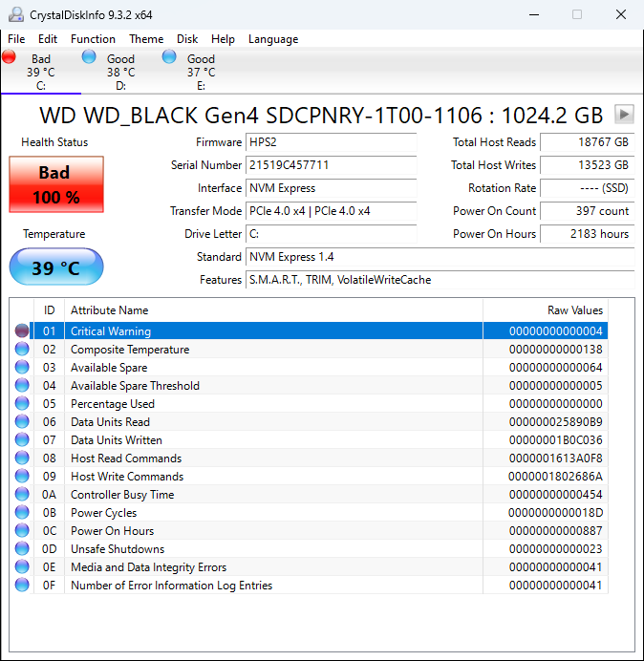Select the Critical Warning attribute name
644x661 pixels.
(111, 330)
